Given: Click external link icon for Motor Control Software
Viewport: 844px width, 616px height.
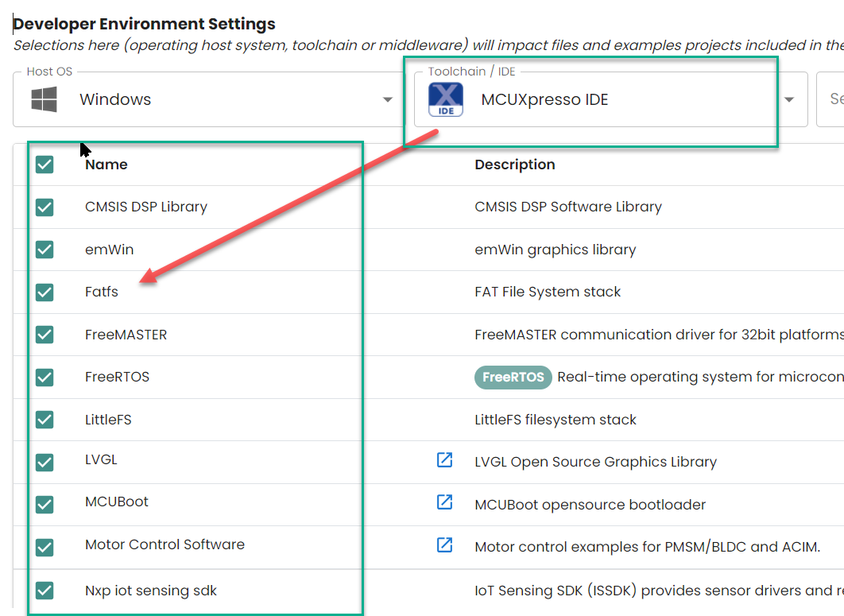Looking at the screenshot, I should 444,545.
